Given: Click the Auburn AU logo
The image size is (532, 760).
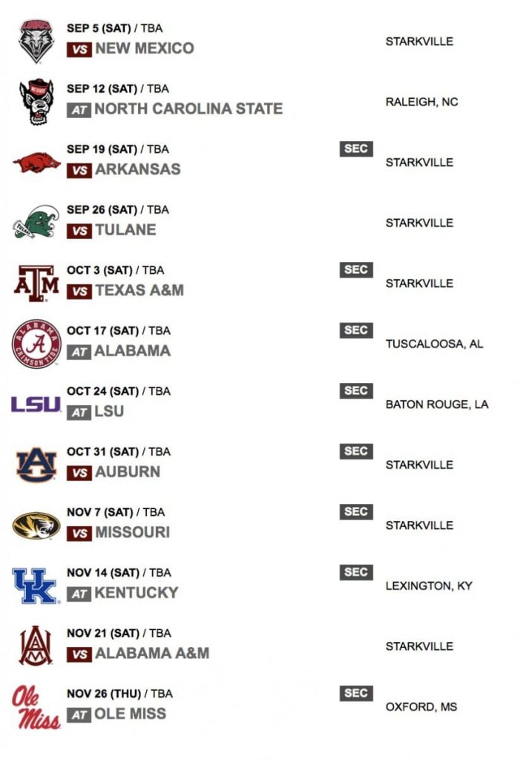Looking at the screenshot, I should click(36, 465).
